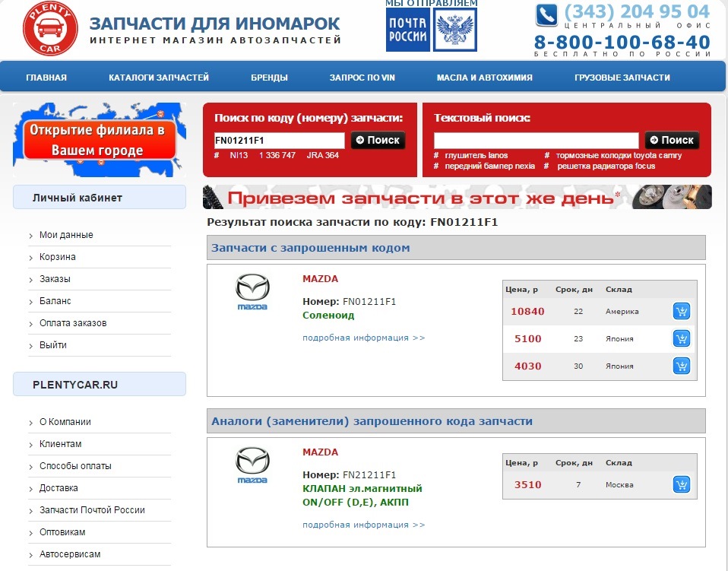Click MAZDA brand name above Соленоид
Image resolution: width=728 pixels, height=571 pixels.
(x=321, y=279)
